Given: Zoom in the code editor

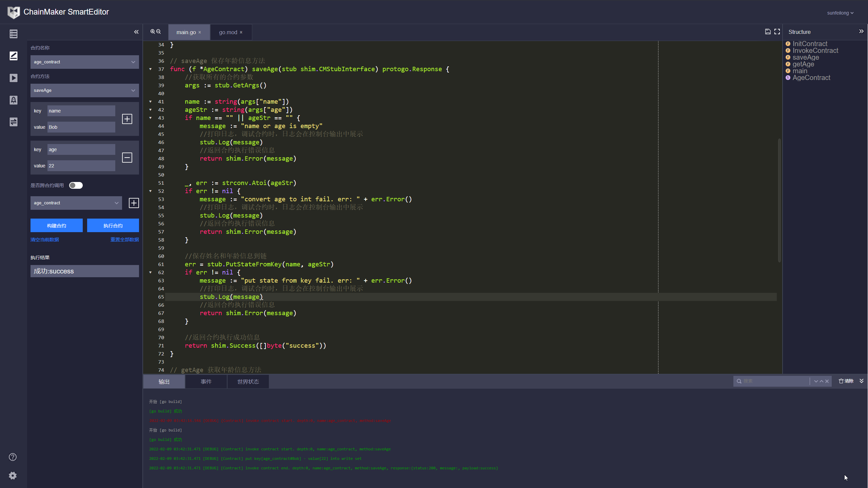Looking at the screenshot, I should pyautogui.click(x=153, y=32).
